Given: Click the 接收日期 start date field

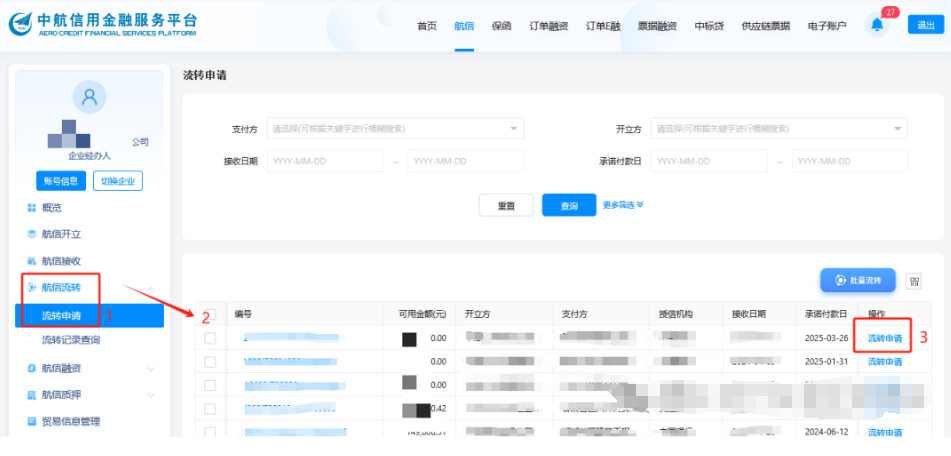Looking at the screenshot, I should (x=325, y=161).
